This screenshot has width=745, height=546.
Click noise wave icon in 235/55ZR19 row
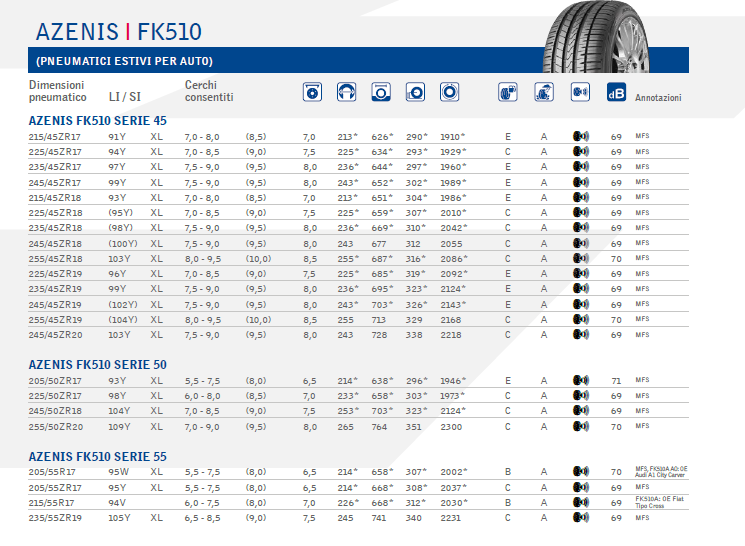click(x=579, y=518)
